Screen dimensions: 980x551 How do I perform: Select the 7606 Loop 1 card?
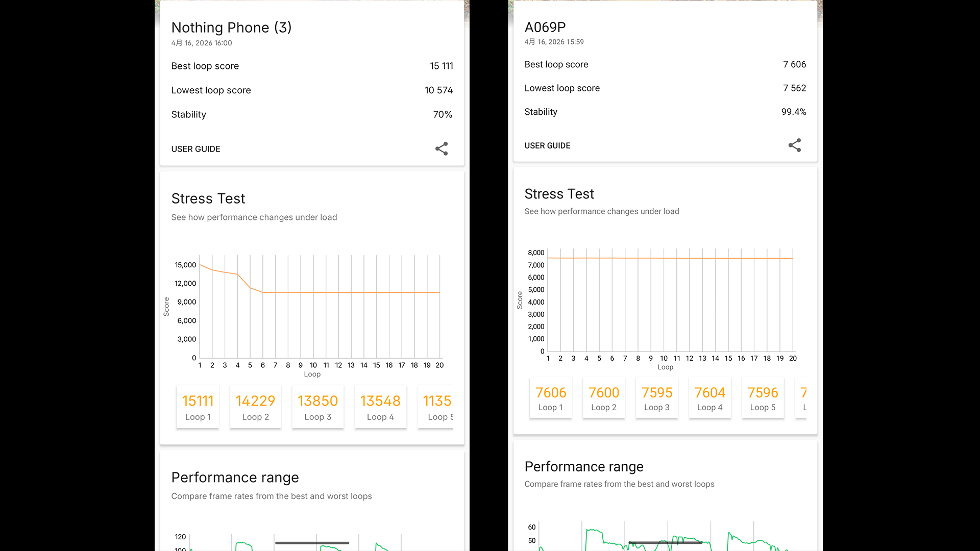(551, 398)
